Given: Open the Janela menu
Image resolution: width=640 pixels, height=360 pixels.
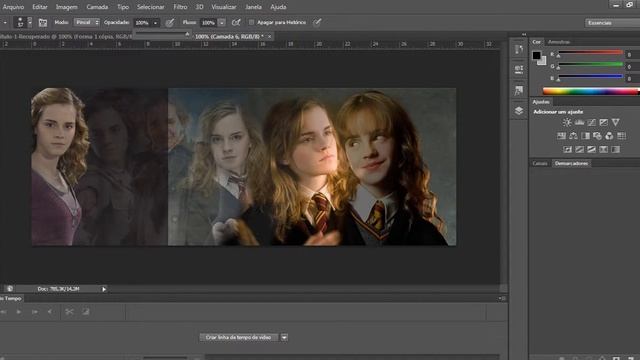Looking at the screenshot, I should click(253, 7).
